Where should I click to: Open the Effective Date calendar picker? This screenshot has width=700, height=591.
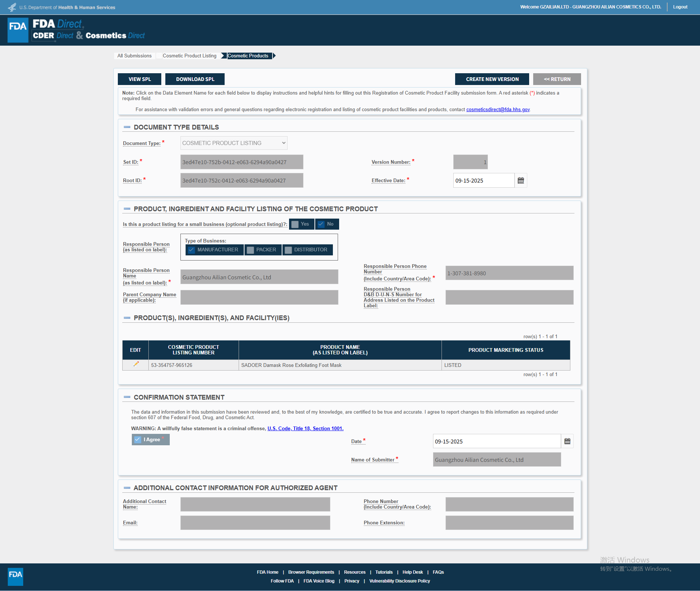point(521,180)
